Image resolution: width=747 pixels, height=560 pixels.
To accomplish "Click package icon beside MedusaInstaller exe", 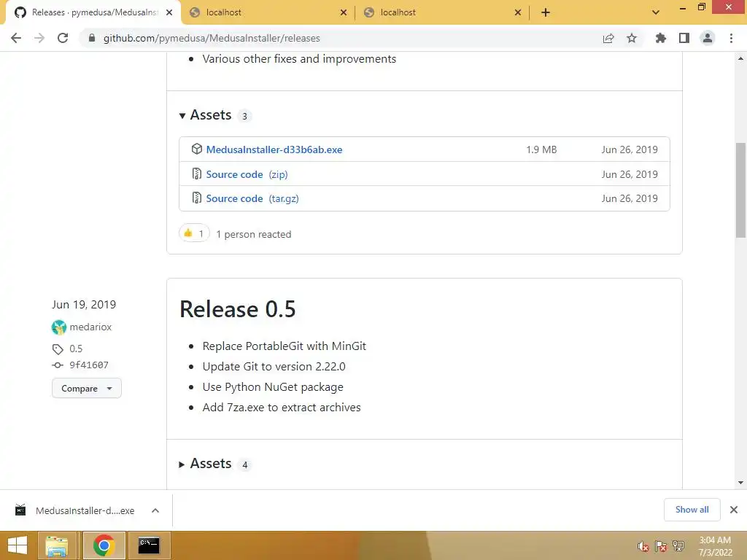I will (x=197, y=149).
